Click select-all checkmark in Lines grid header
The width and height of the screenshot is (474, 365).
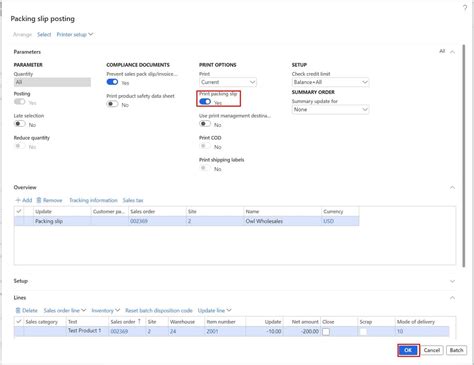tap(19, 322)
